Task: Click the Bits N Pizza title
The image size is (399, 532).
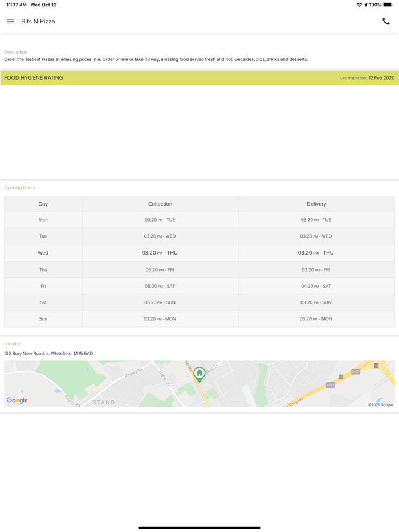Action: click(x=38, y=21)
